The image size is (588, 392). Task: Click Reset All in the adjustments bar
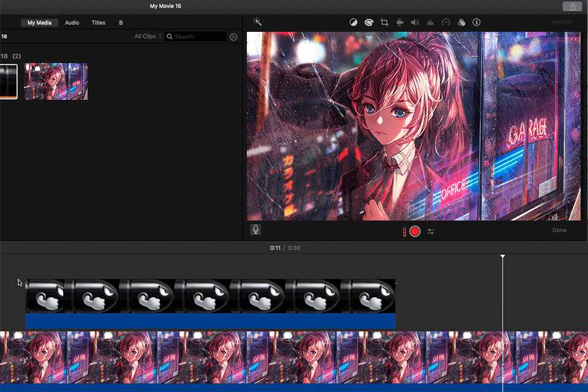pos(561,22)
